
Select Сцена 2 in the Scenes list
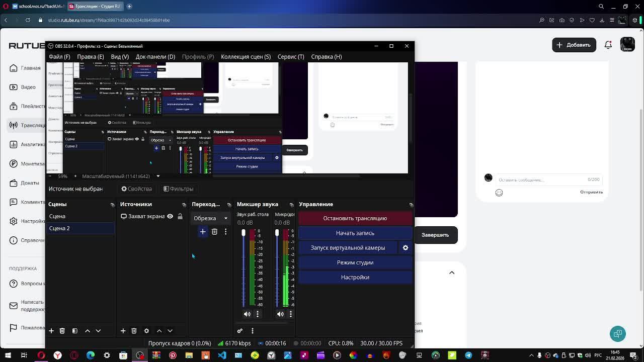coord(80,228)
